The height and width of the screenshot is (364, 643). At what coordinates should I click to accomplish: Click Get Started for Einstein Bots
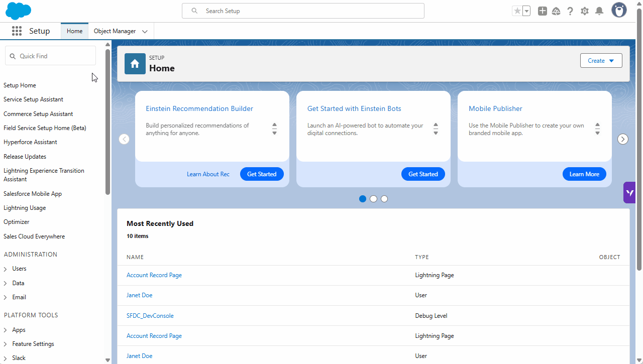coord(423,174)
